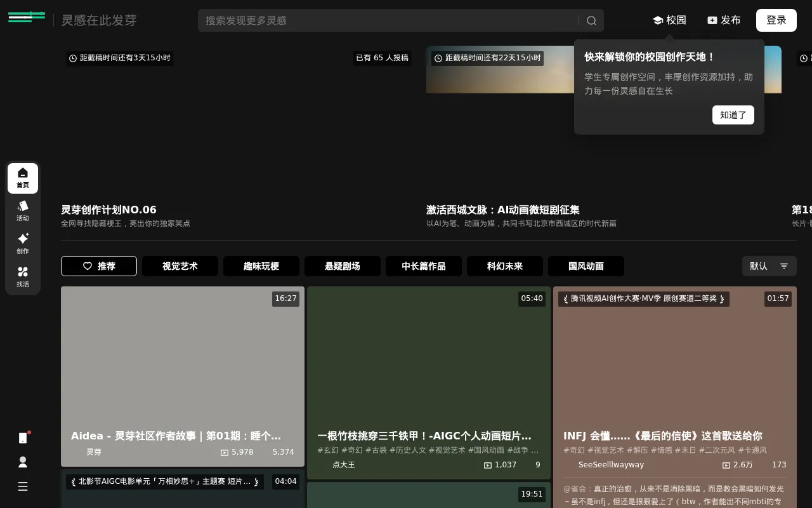Click the green site logo in header
812x508 pixels.
[x=27, y=17]
